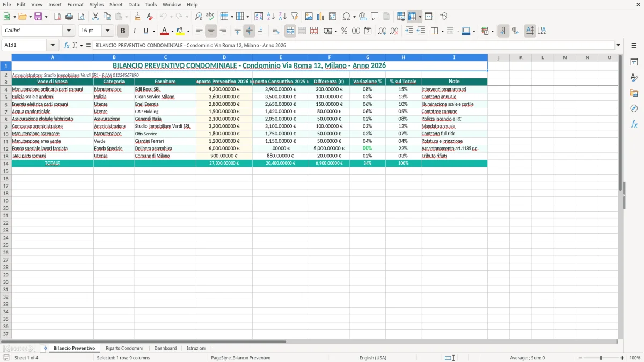Open the Borders dropdown arrow
644x362 pixels.
442,31
